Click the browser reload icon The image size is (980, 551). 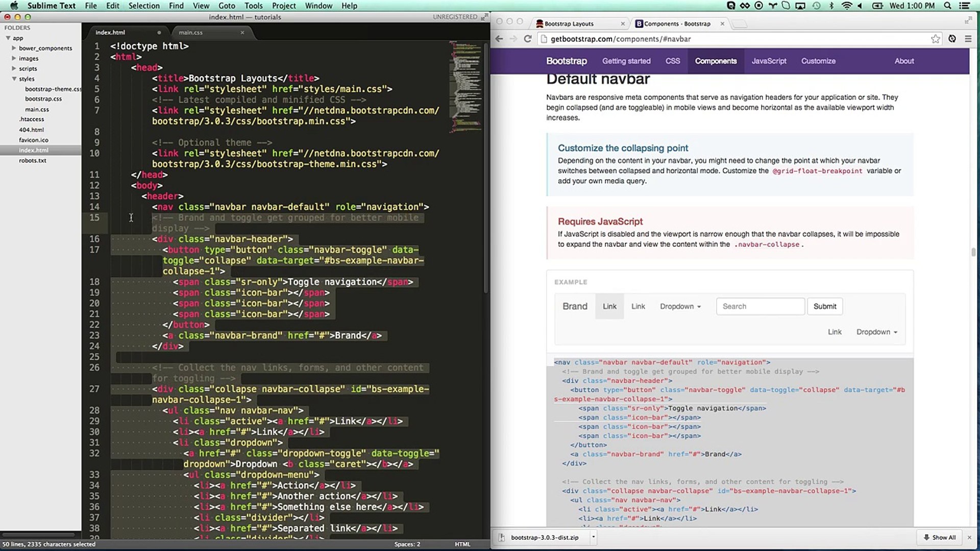click(x=528, y=39)
